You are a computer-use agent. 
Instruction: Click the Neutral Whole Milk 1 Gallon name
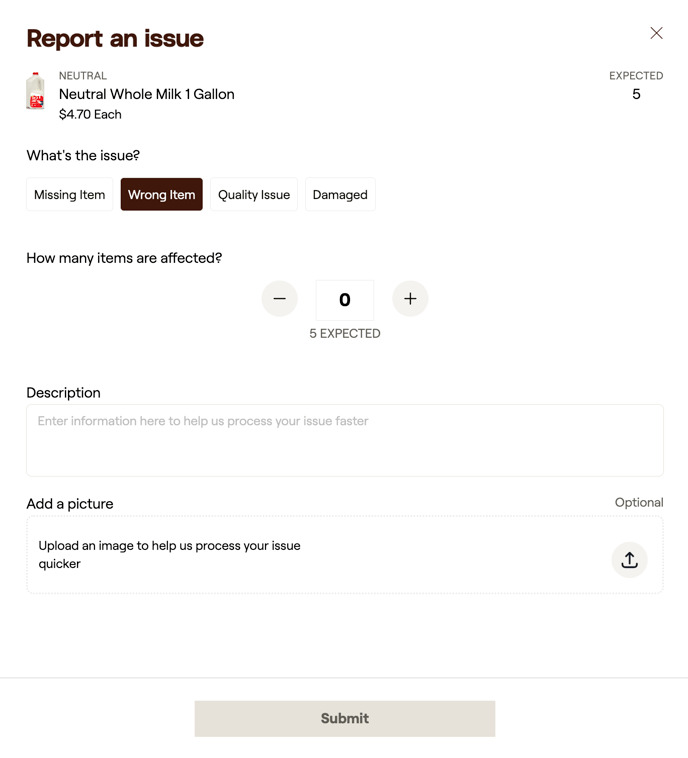click(x=147, y=94)
